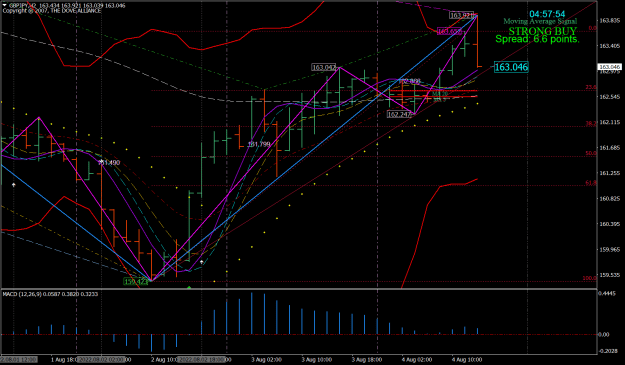Select the 162.115 price scale value
The height and width of the screenshot is (365, 625).
click(x=609, y=122)
